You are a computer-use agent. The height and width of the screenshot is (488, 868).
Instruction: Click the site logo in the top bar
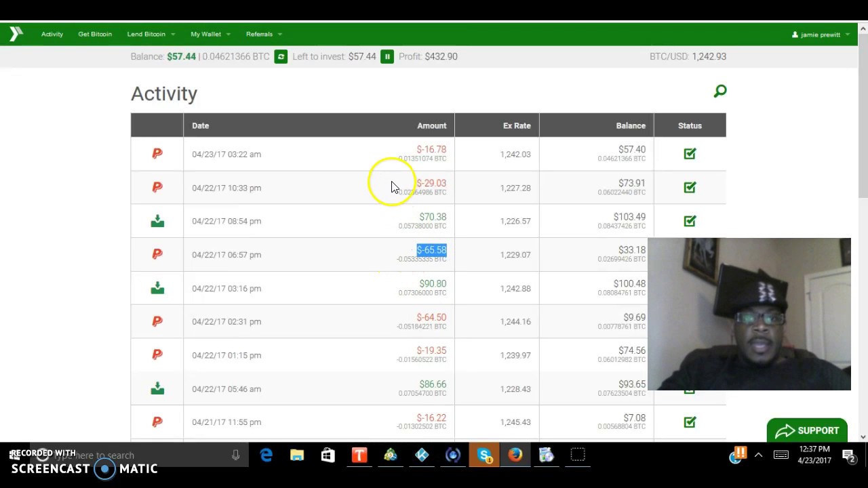point(16,34)
